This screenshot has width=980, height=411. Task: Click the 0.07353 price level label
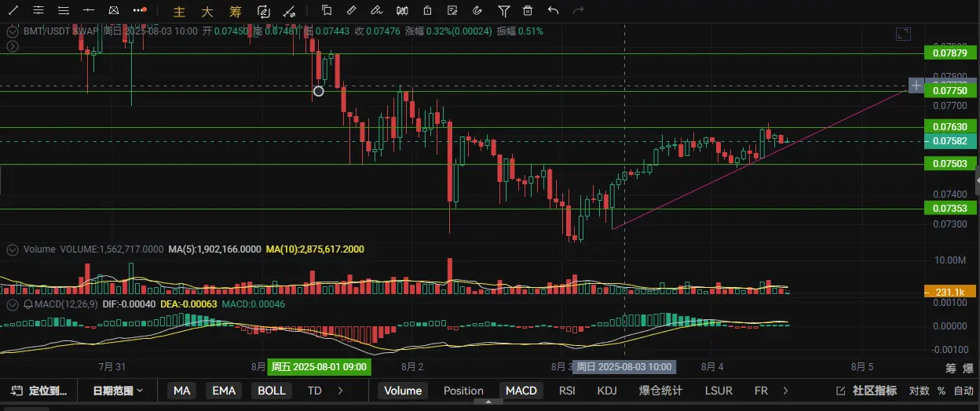coord(949,209)
